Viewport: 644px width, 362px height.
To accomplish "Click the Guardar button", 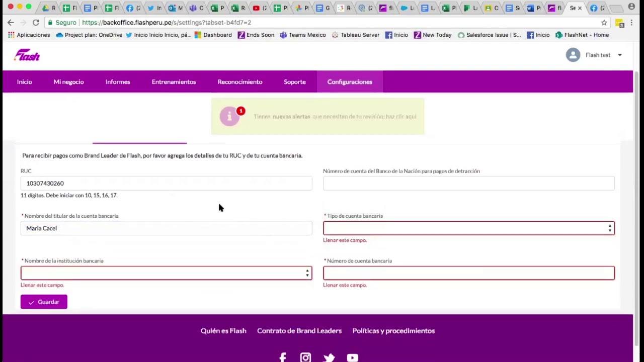I will coord(44,302).
